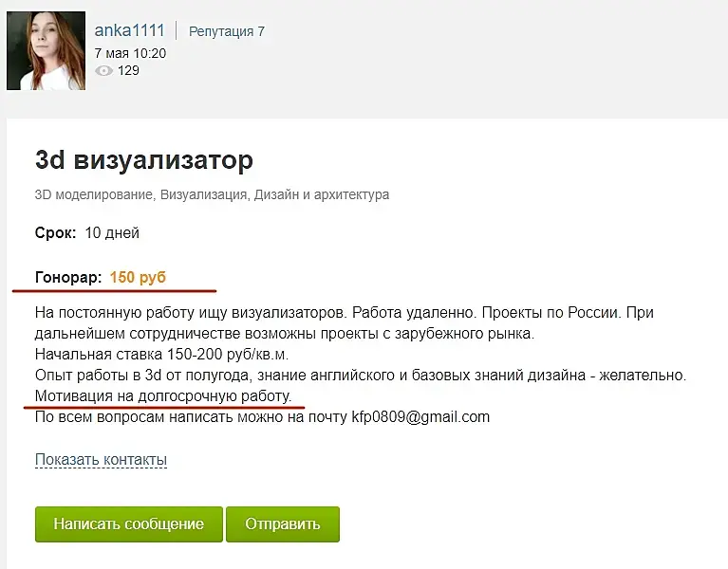Click the "Гонорар:" label
Image resolution: width=728 pixels, height=569 pixels.
click(x=67, y=278)
